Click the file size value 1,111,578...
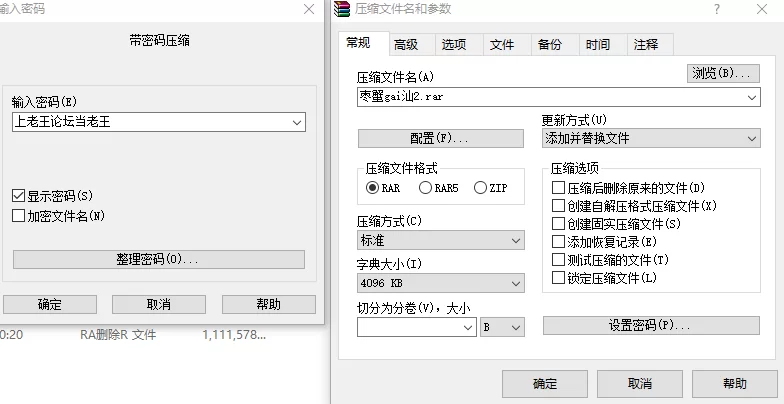784x404 pixels. pos(234,335)
